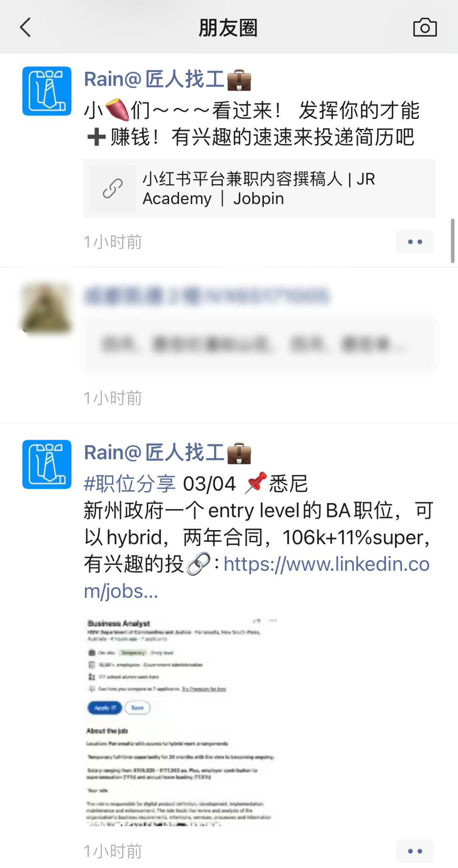
Task: Tap the link chain icon in the shared card
Action: (x=113, y=188)
